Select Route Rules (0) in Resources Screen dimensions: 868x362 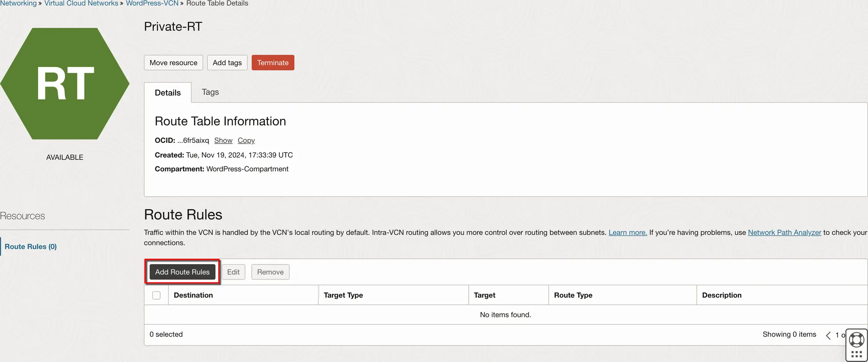pyautogui.click(x=31, y=247)
